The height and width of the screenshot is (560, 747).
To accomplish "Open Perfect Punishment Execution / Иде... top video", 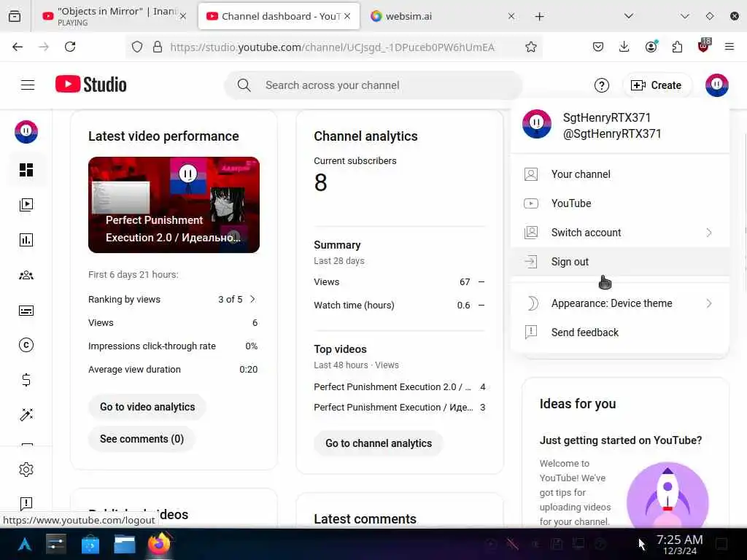I will (393, 407).
